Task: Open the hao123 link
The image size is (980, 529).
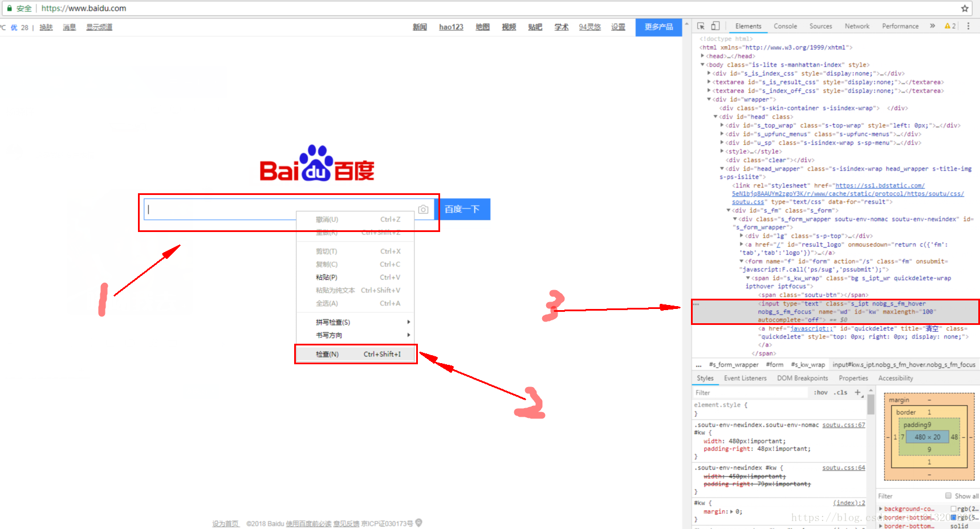Action: 451,27
